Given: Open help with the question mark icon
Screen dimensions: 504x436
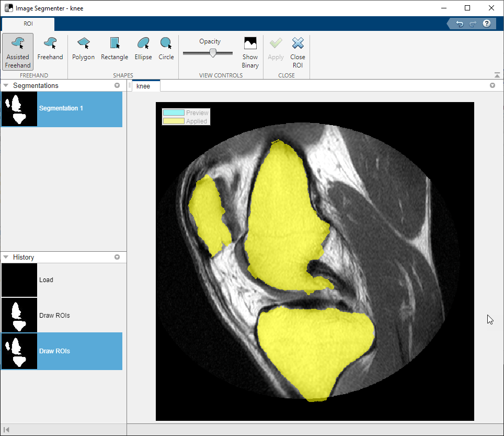Looking at the screenshot, I should click(x=487, y=24).
